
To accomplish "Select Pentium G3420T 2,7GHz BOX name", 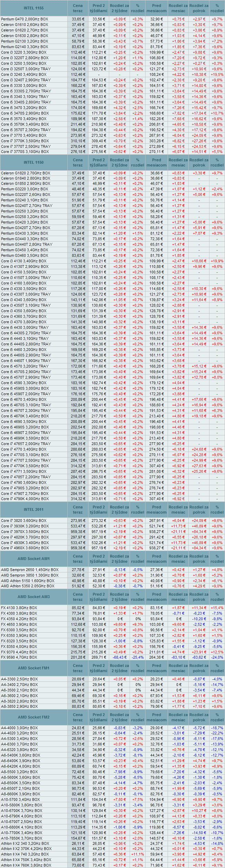I will tap(26, 228).
